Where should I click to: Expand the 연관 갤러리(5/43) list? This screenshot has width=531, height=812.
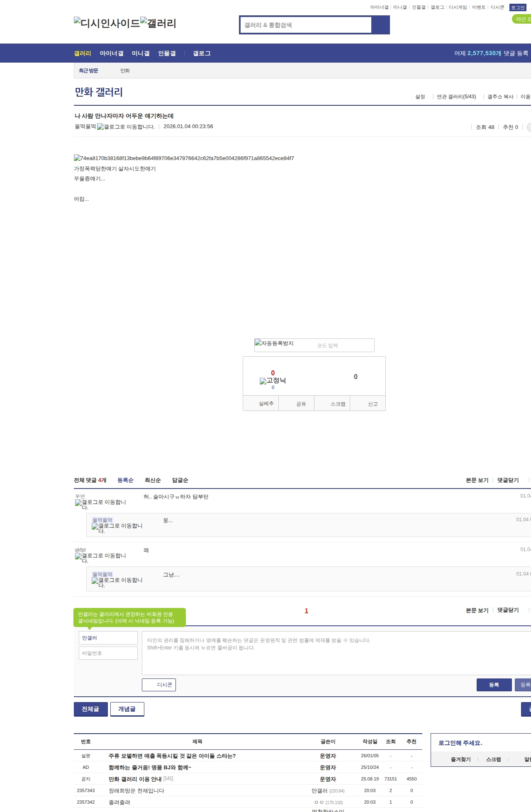tap(456, 97)
